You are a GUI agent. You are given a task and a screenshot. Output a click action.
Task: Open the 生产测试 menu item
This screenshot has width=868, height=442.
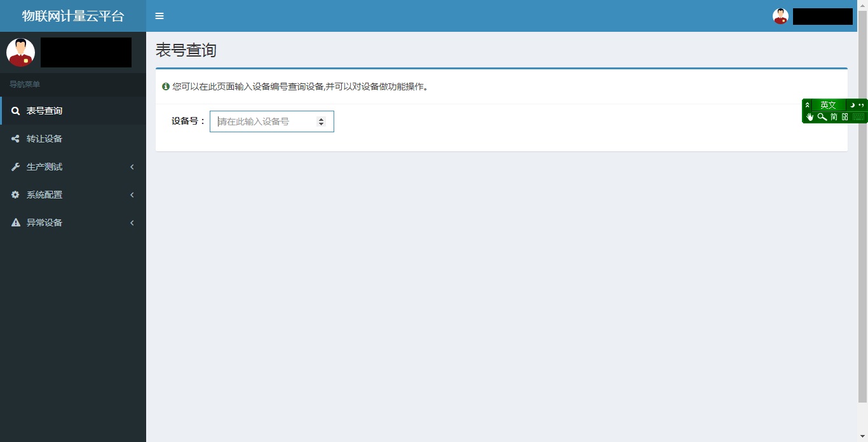click(x=73, y=167)
